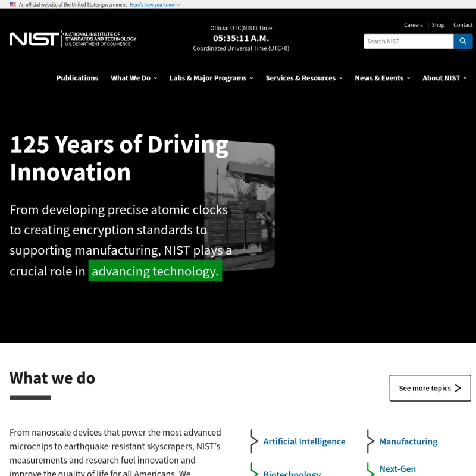The image size is (476, 476).
Task: Click "Coordinated Universal Time (UTC+0)" text
Action: click(241, 48)
